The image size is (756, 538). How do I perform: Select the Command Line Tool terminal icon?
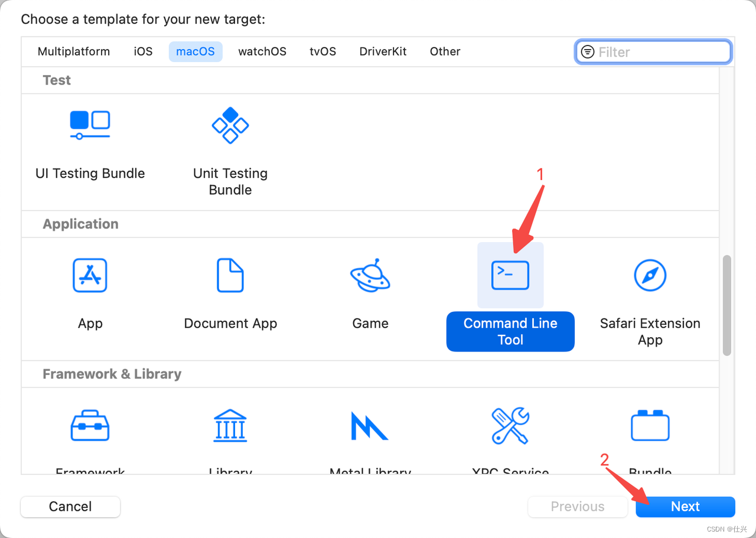coord(510,275)
